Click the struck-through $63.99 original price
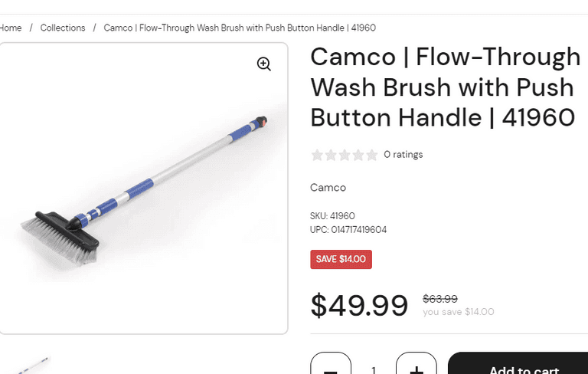 pyautogui.click(x=440, y=299)
